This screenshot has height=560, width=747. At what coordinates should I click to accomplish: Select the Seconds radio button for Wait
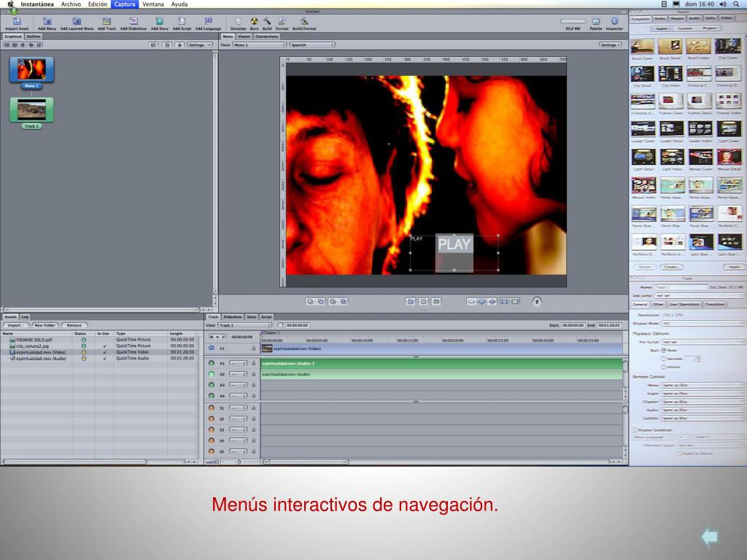point(664,359)
